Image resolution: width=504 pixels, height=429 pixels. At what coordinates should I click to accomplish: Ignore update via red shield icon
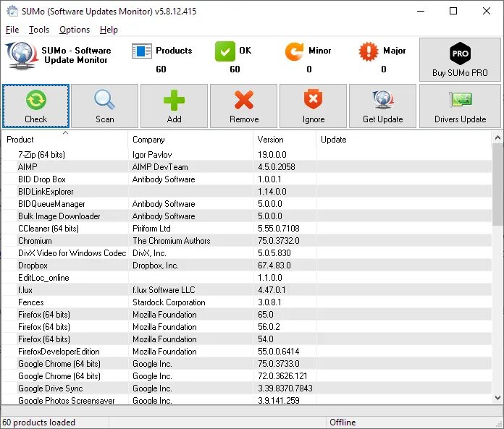click(x=313, y=106)
